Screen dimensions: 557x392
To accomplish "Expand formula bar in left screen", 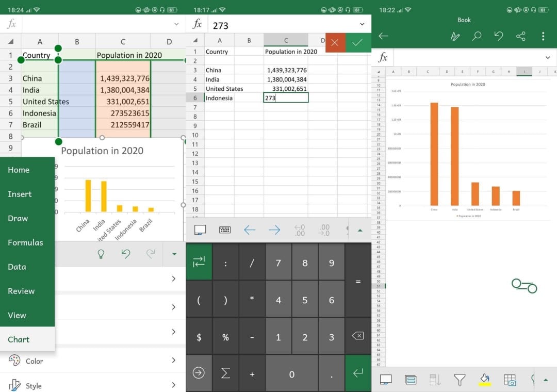I will tap(176, 24).
